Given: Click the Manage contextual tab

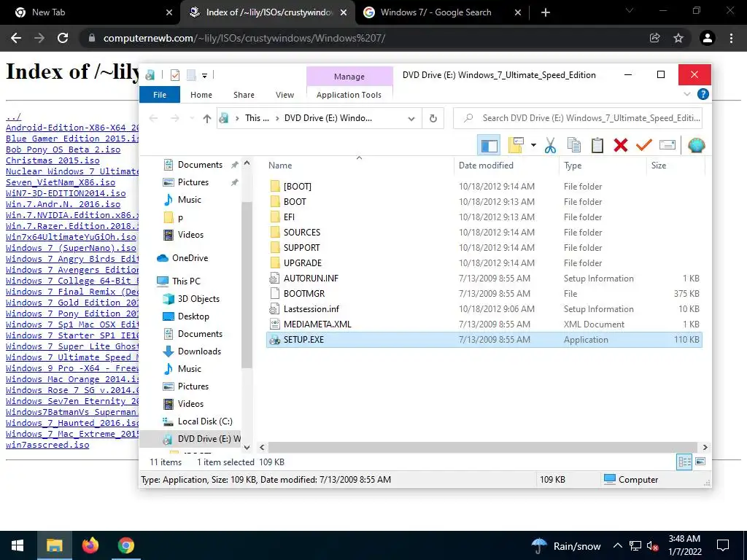Looking at the screenshot, I should pyautogui.click(x=349, y=77).
